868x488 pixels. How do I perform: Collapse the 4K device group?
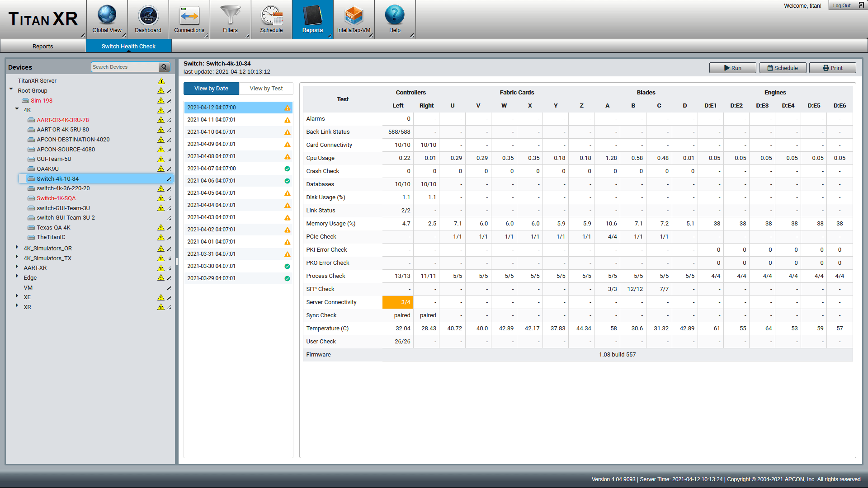point(17,110)
